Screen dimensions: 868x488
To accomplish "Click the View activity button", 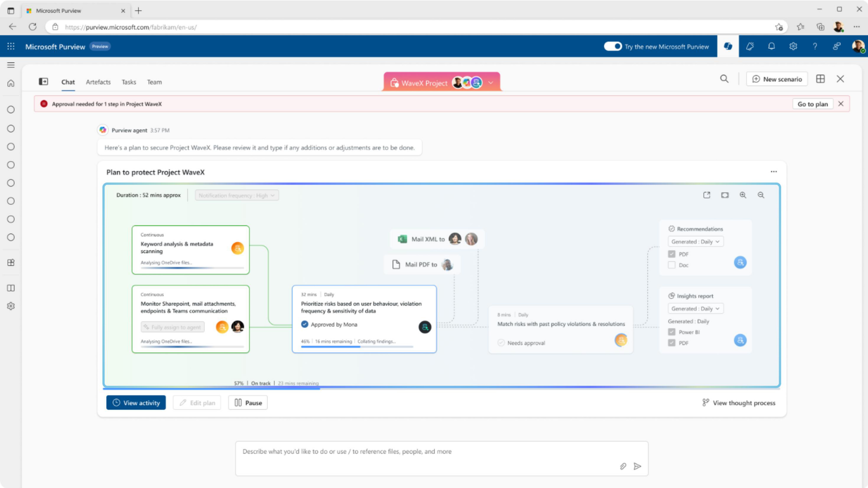I will coord(136,403).
